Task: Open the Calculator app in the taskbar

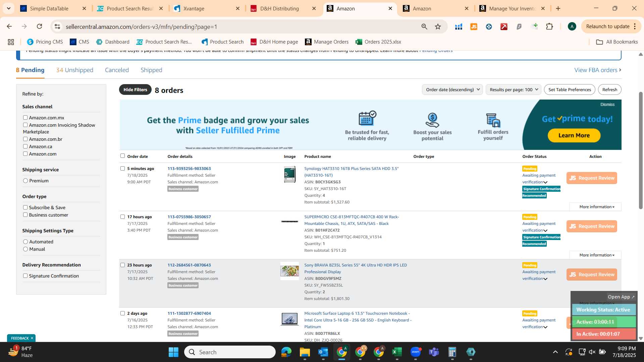Action: [452, 352]
